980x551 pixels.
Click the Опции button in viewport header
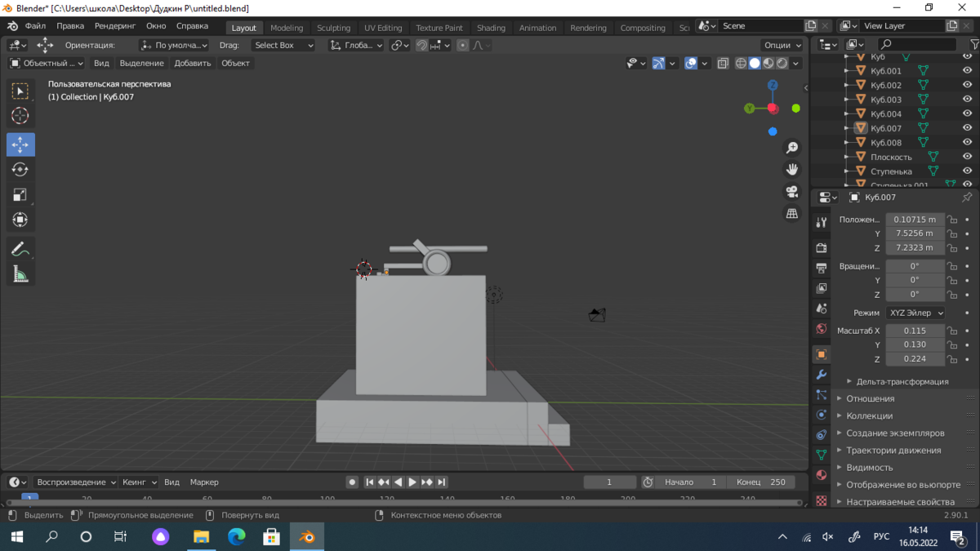[782, 46]
